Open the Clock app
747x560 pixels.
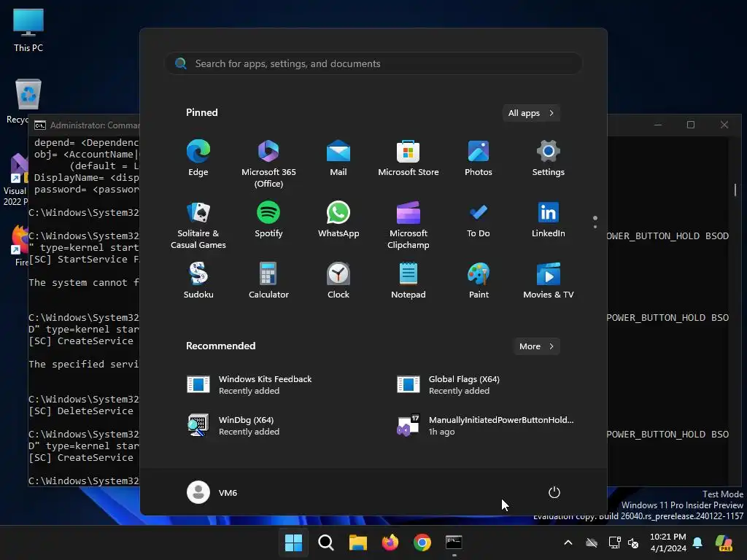pyautogui.click(x=338, y=281)
